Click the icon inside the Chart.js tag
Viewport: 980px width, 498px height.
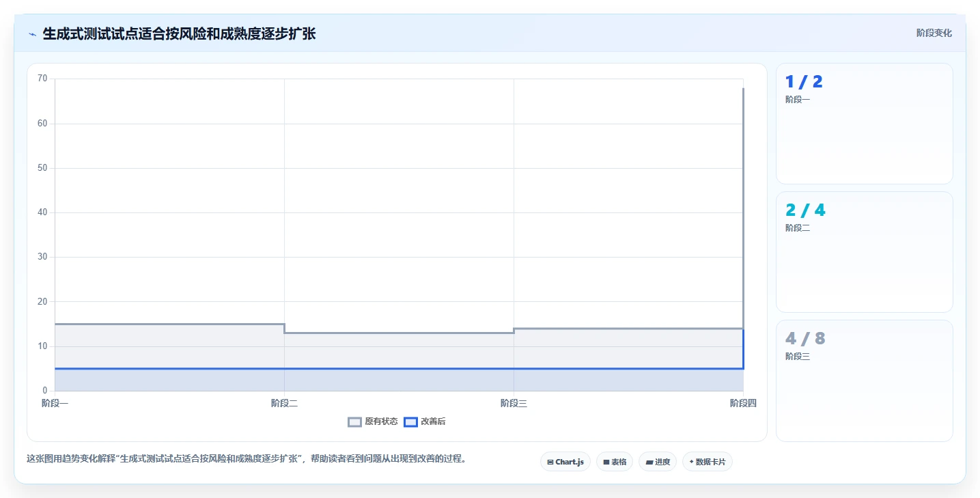[x=550, y=462]
